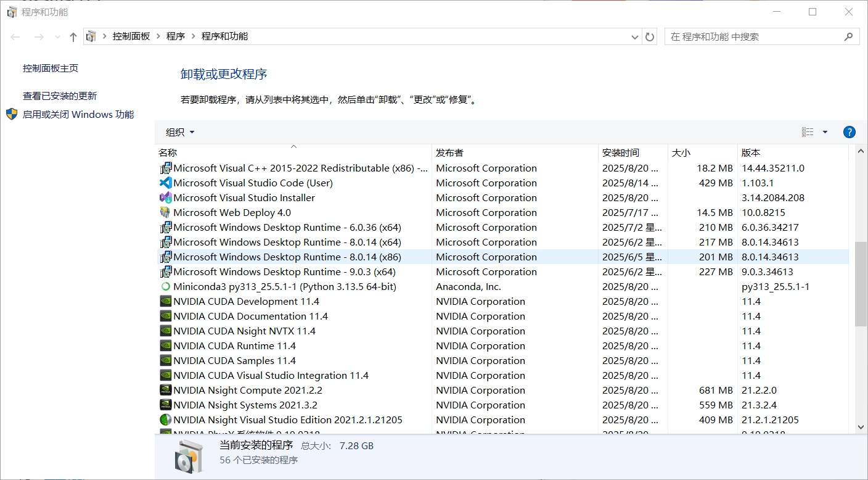Click the Desktop Runtime 6.0.36 (x64) icon
Image resolution: width=868 pixels, height=480 pixels.
click(x=165, y=227)
